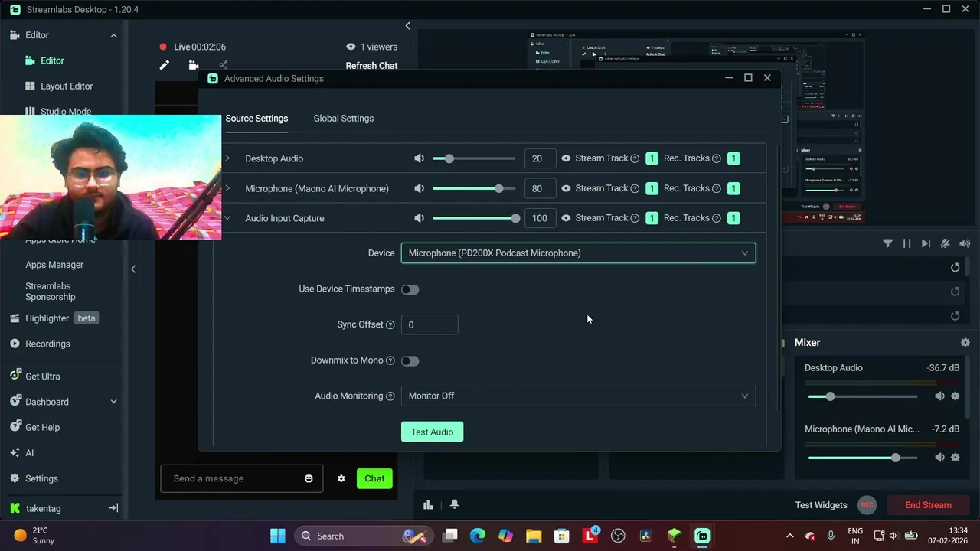Click Sync Offset help question icon

coord(390,324)
